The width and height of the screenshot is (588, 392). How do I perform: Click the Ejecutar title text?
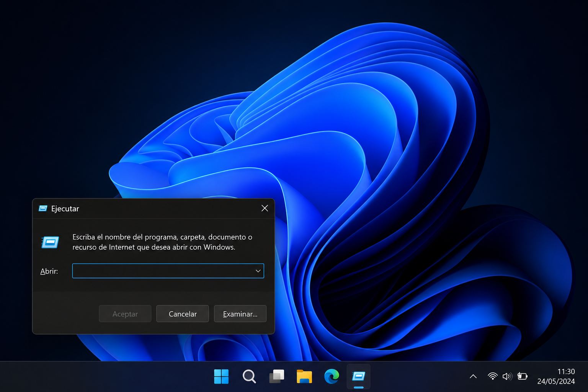click(65, 209)
